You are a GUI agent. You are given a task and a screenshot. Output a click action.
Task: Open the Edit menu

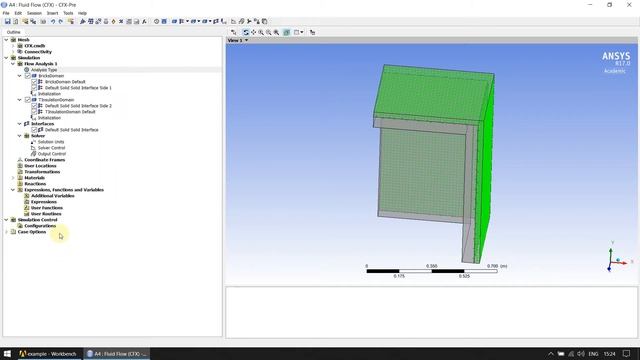pos(18,13)
